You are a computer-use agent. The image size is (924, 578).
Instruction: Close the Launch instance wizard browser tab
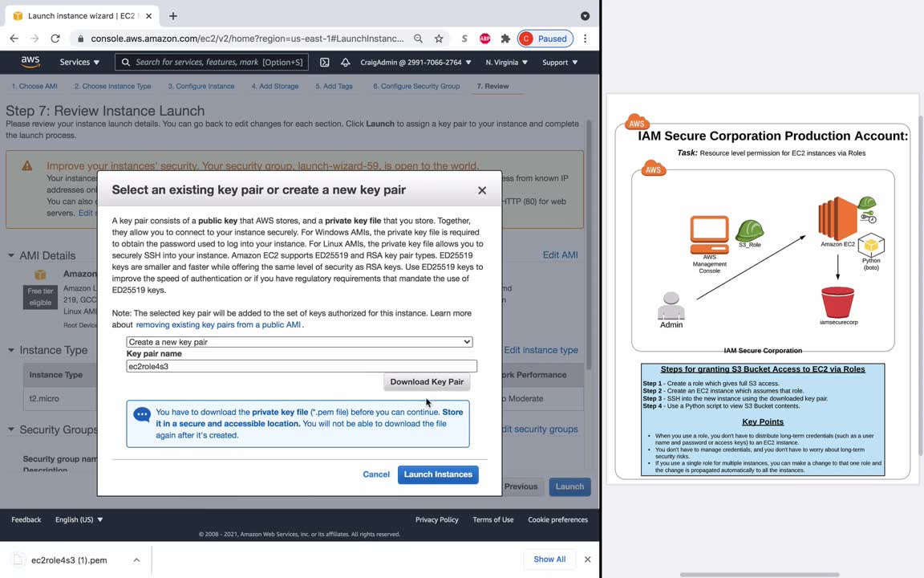(148, 16)
